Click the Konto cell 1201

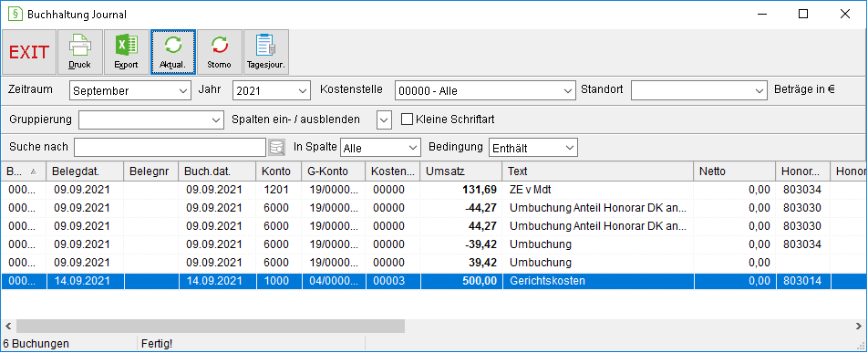coord(275,190)
